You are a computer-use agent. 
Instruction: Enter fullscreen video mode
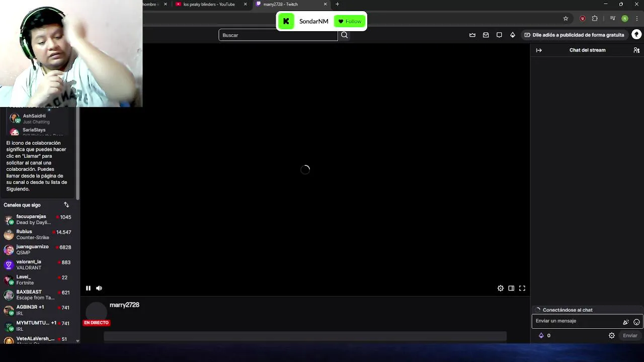522,288
